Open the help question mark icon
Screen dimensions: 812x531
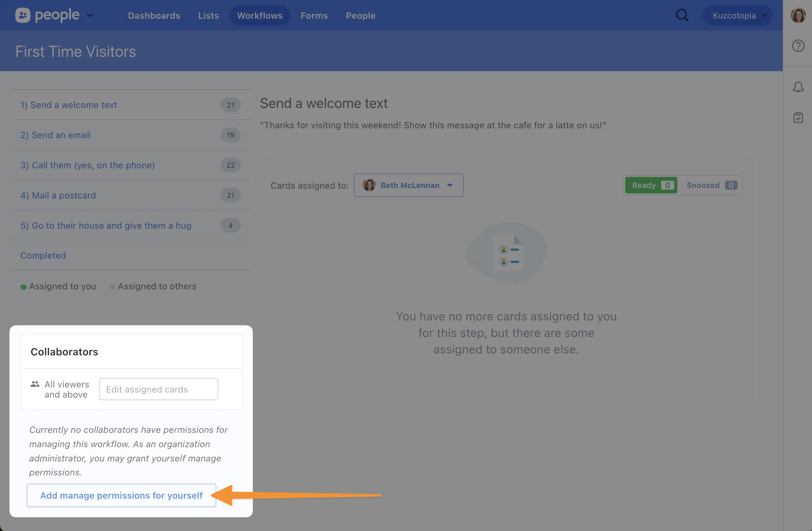click(798, 46)
